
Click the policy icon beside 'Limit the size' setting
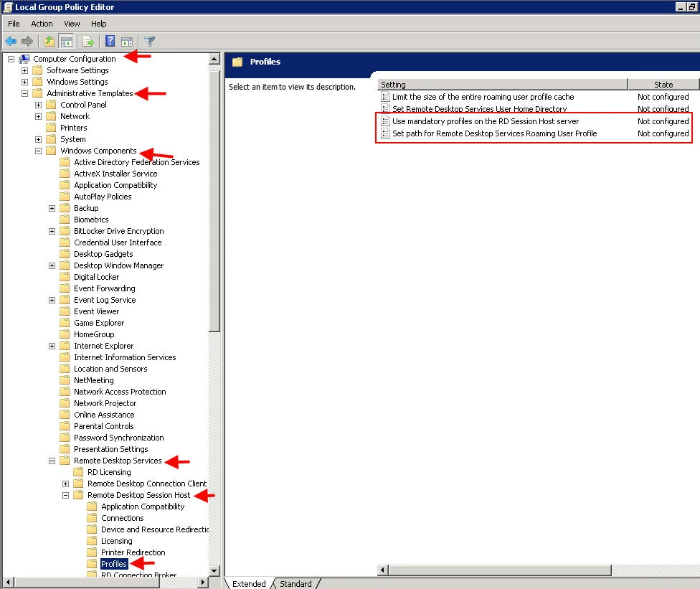coord(385,97)
